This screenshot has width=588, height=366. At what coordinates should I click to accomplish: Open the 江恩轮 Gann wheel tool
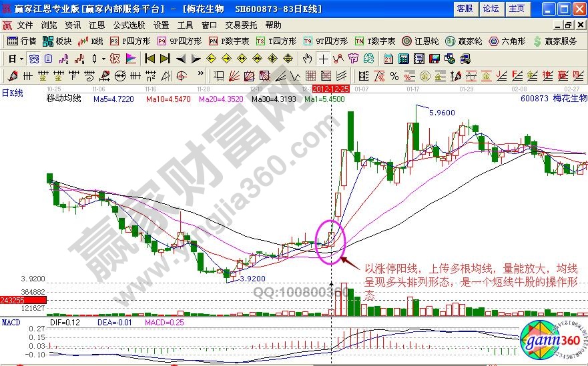(x=422, y=41)
